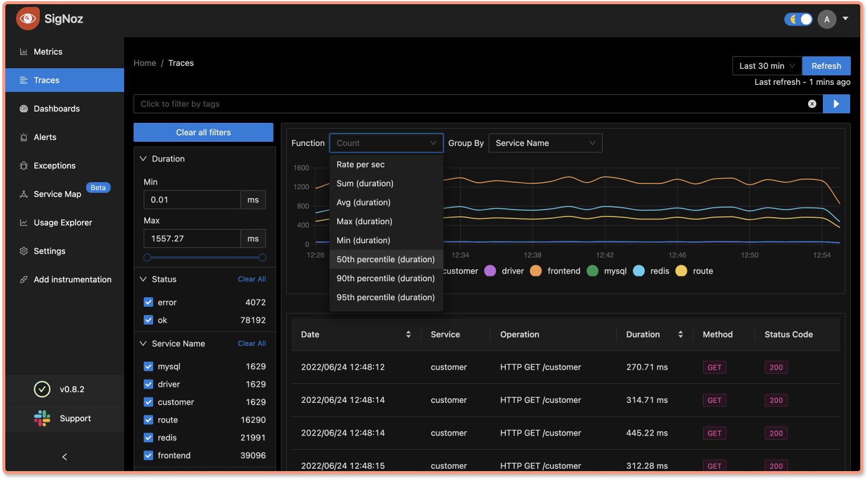Click the Service Map icon

pos(24,194)
